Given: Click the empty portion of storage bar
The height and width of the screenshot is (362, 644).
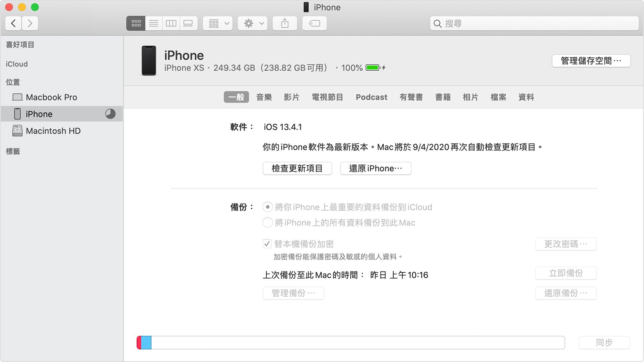Looking at the screenshot, I should tap(358, 343).
